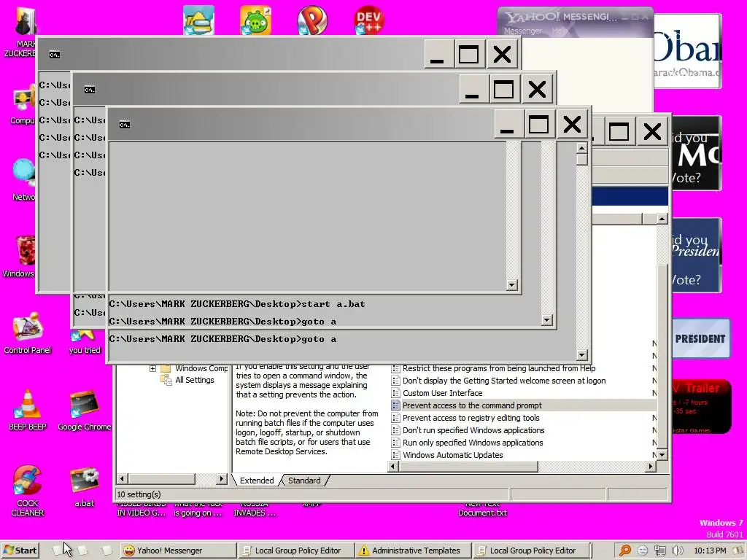Select the All Settings tree node
This screenshot has height=560, width=747.
coord(194,380)
